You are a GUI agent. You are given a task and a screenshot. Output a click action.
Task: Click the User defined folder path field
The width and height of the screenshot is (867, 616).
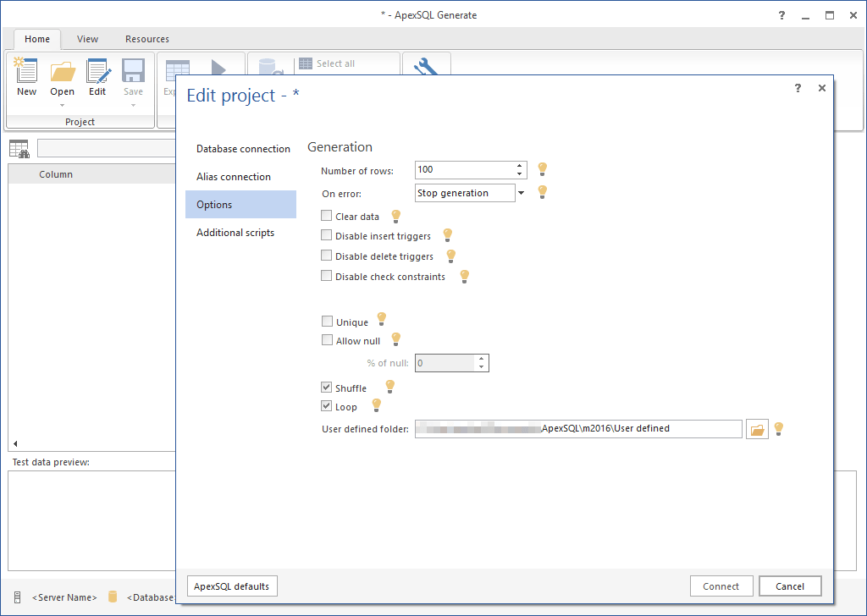coord(578,429)
